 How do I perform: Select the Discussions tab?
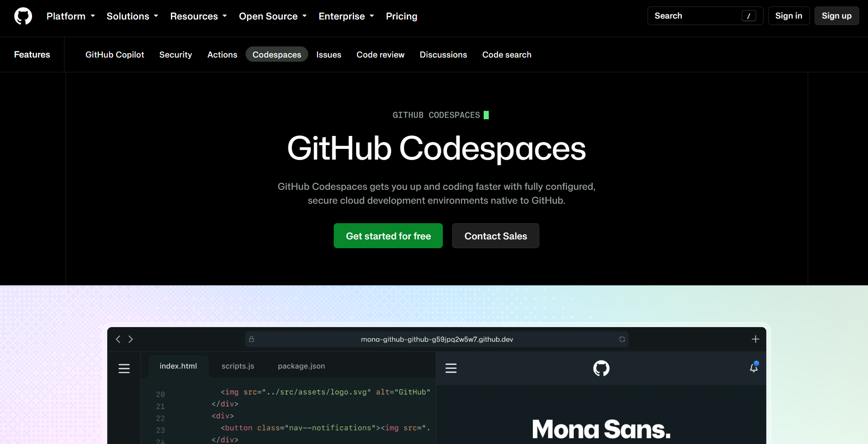pos(443,55)
